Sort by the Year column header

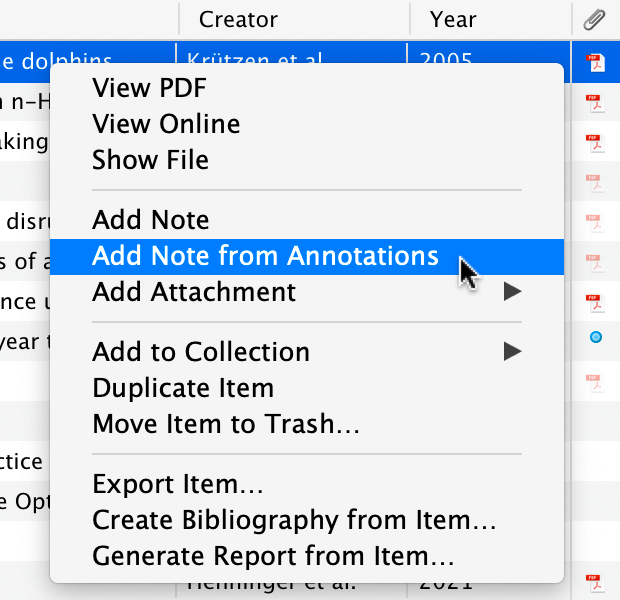(453, 19)
